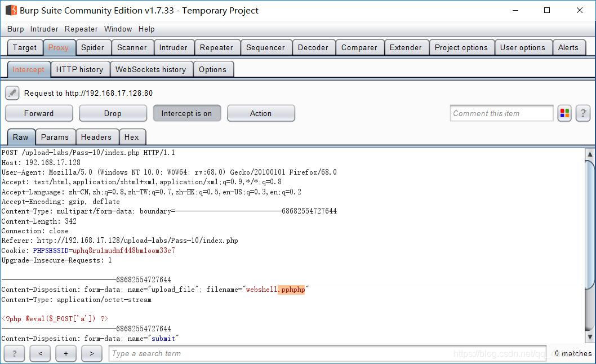Screen dimensions: 596x364
Task: Open the Project options tab
Action: click(x=461, y=47)
